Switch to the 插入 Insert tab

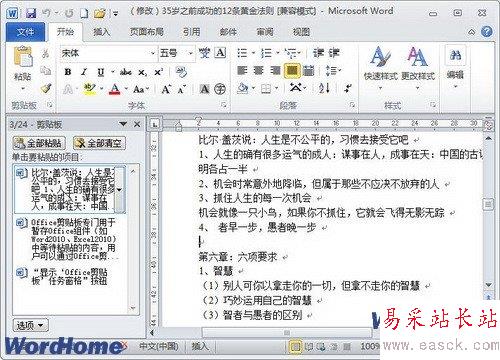coord(102,32)
